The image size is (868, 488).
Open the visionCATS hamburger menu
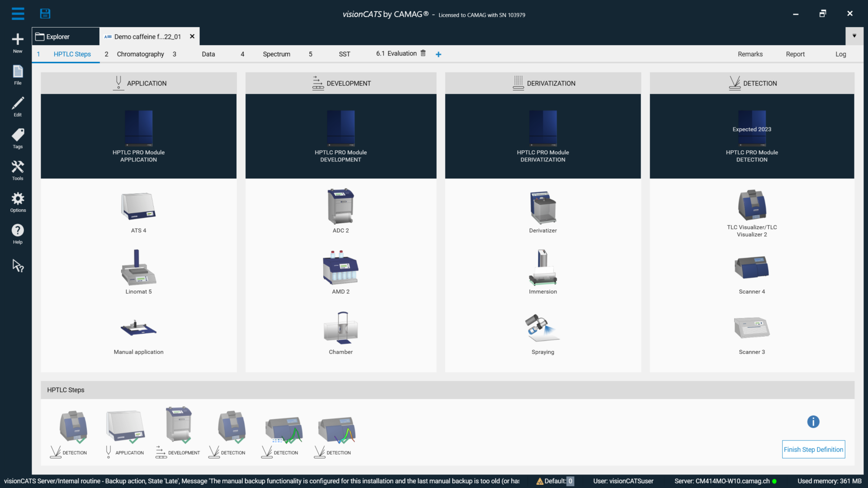(x=17, y=13)
